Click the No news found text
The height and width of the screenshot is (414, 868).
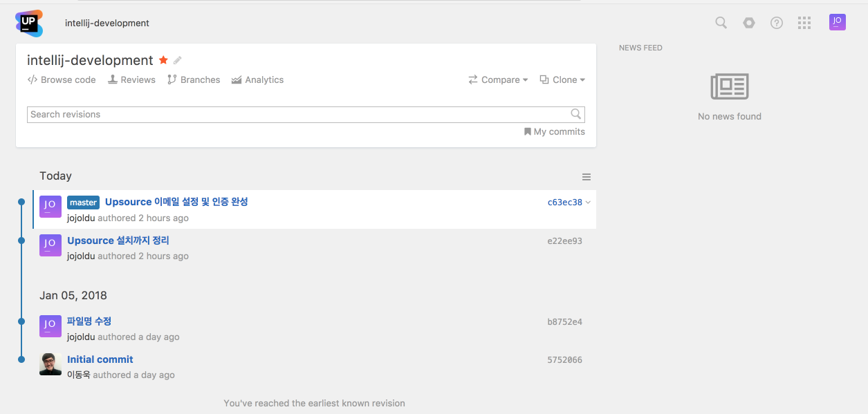[x=730, y=116]
